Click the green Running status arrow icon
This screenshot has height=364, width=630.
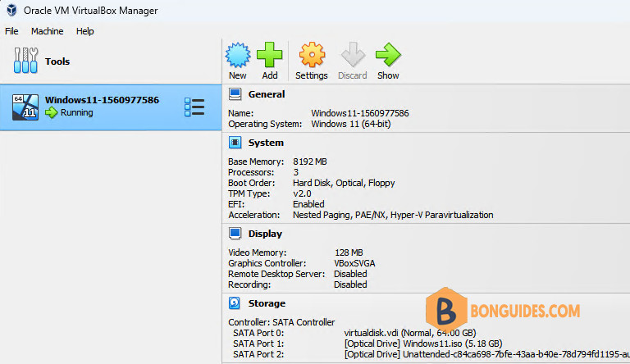pyautogui.click(x=52, y=112)
